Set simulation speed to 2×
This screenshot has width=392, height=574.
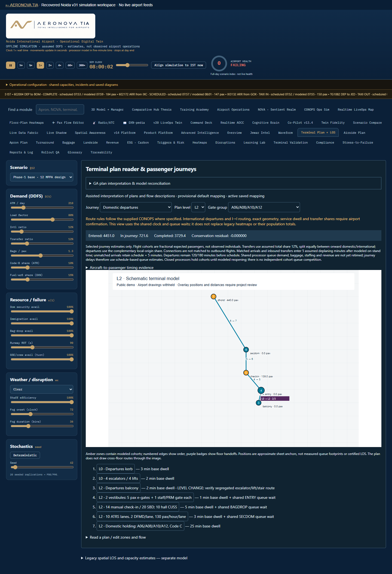(x=50, y=65)
